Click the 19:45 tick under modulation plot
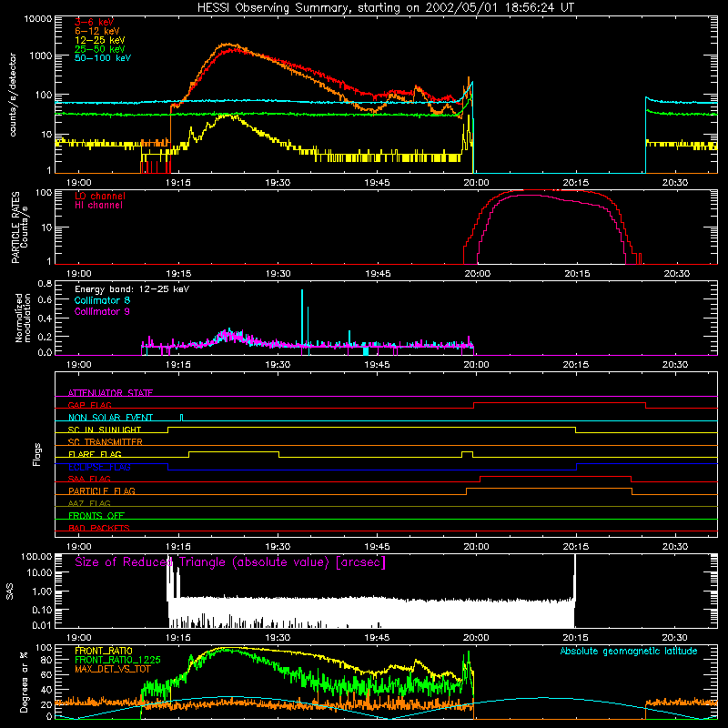The height and width of the screenshot is (728, 728). (x=377, y=365)
